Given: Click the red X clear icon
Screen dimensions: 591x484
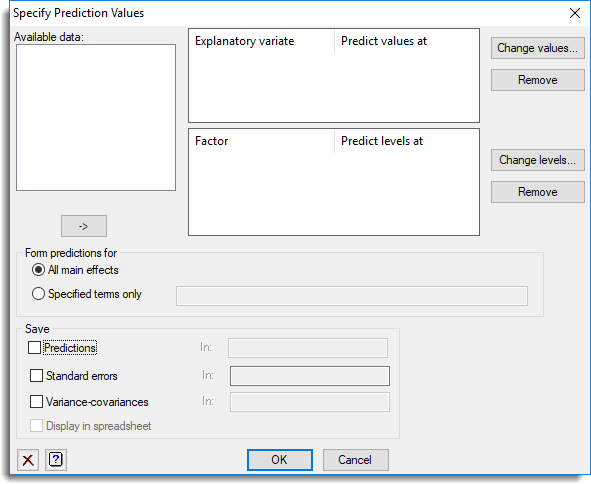Looking at the screenshot, I should (x=28, y=460).
